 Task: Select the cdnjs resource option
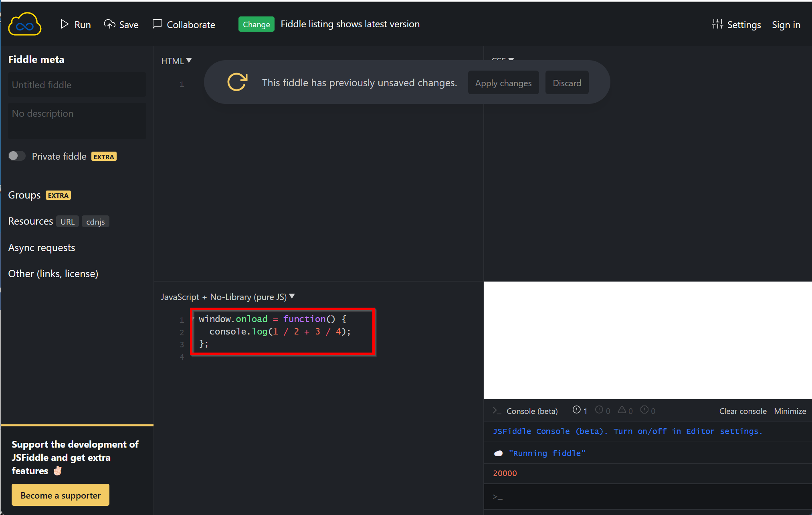click(95, 221)
